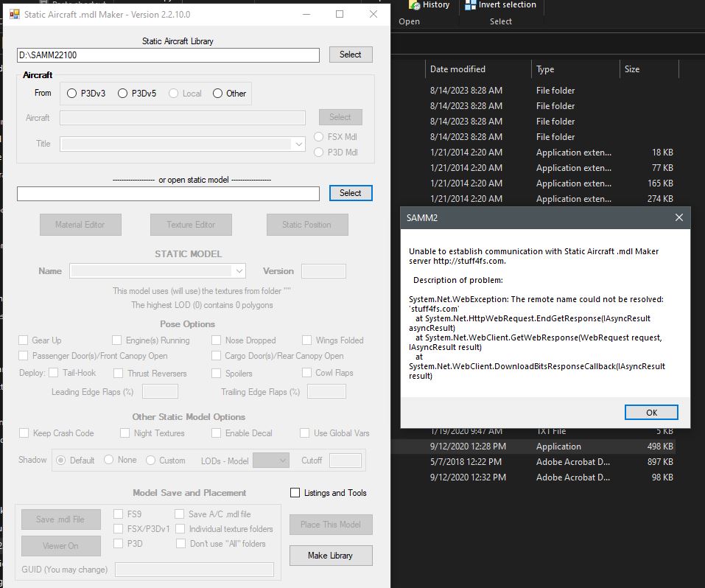Click the Trailing Edge Flaps percent field
The image size is (705, 588).
tap(326, 391)
